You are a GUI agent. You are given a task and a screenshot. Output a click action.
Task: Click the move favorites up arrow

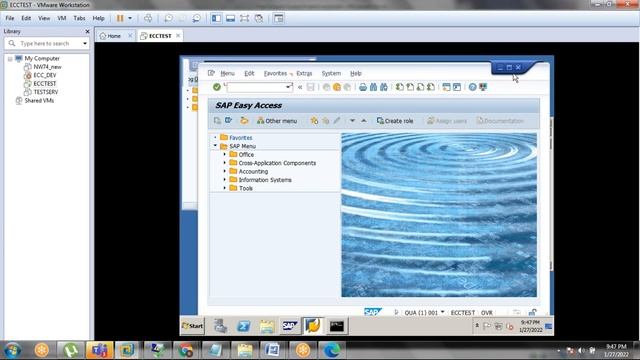click(364, 121)
